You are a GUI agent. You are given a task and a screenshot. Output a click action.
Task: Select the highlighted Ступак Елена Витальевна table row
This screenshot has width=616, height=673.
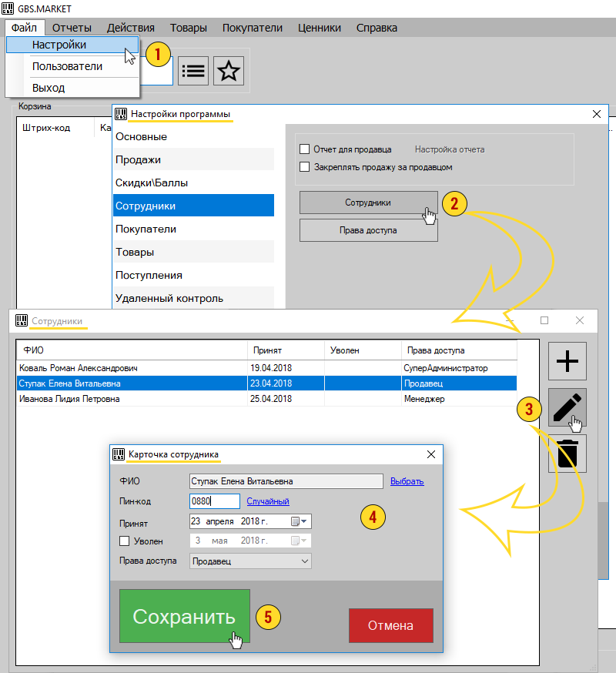coord(266,383)
